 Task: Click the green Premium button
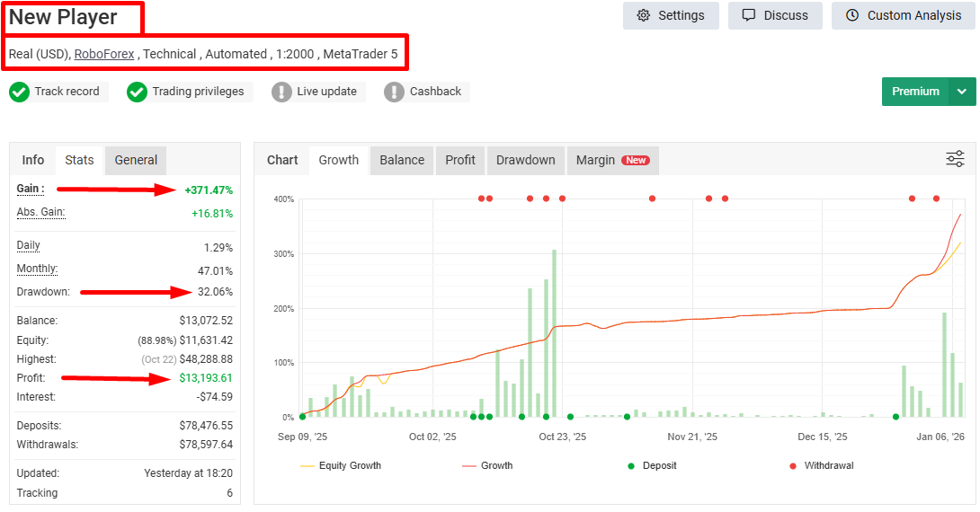click(x=915, y=92)
